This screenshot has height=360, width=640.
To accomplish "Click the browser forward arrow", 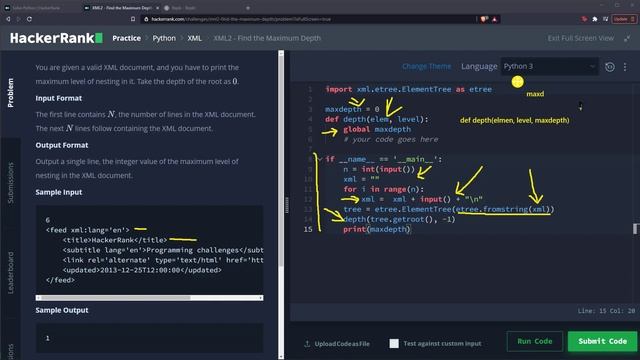I will 19,19.
